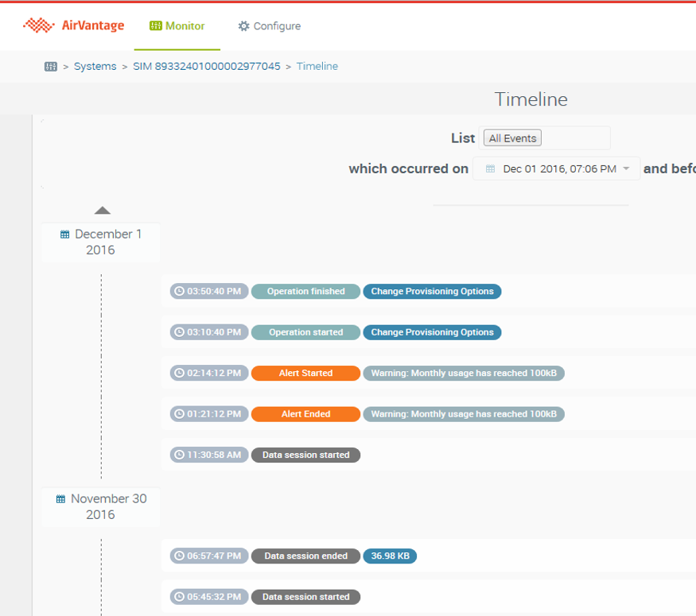
Task: Click the calendar icon beside December 1 2016
Action: pos(64,234)
